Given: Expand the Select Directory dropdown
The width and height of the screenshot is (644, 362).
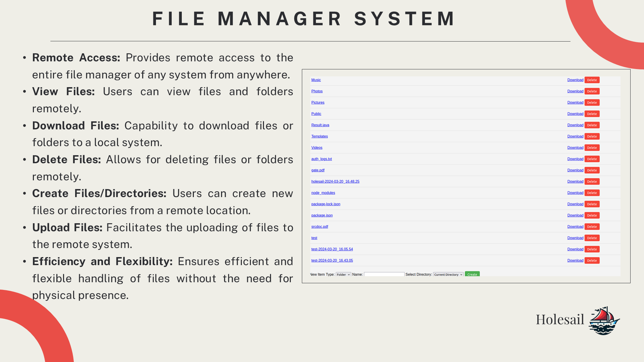Looking at the screenshot, I should pyautogui.click(x=448, y=275).
